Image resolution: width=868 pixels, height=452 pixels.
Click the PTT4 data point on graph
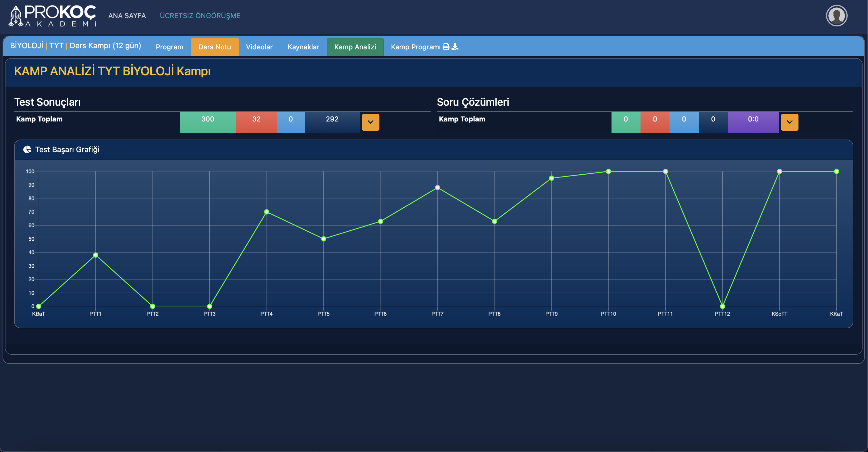[x=267, y=212]
